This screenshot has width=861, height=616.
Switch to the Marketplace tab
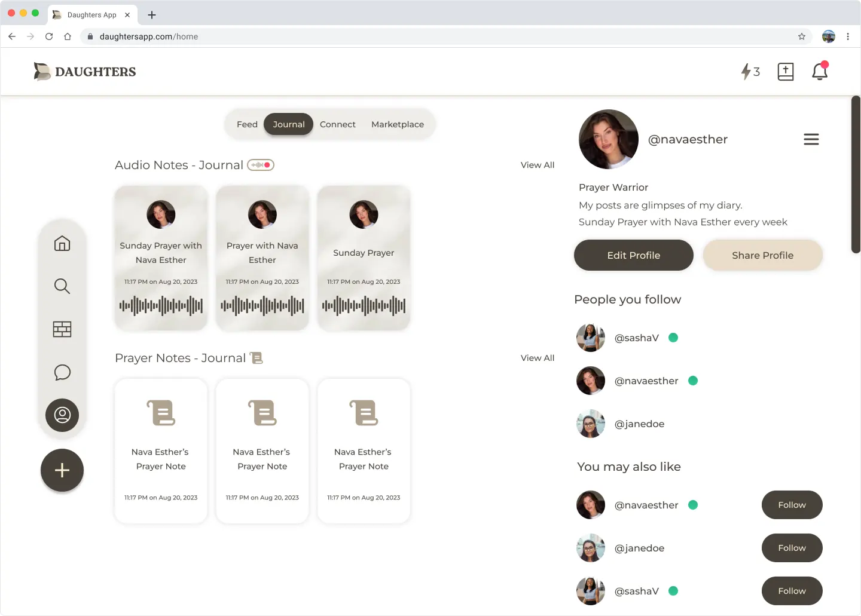click(398, 124)
